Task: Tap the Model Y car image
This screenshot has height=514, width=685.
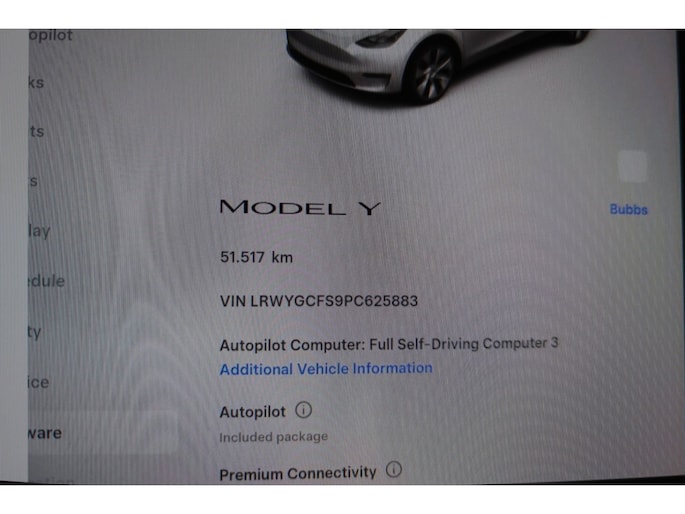Action: [437, 66]
